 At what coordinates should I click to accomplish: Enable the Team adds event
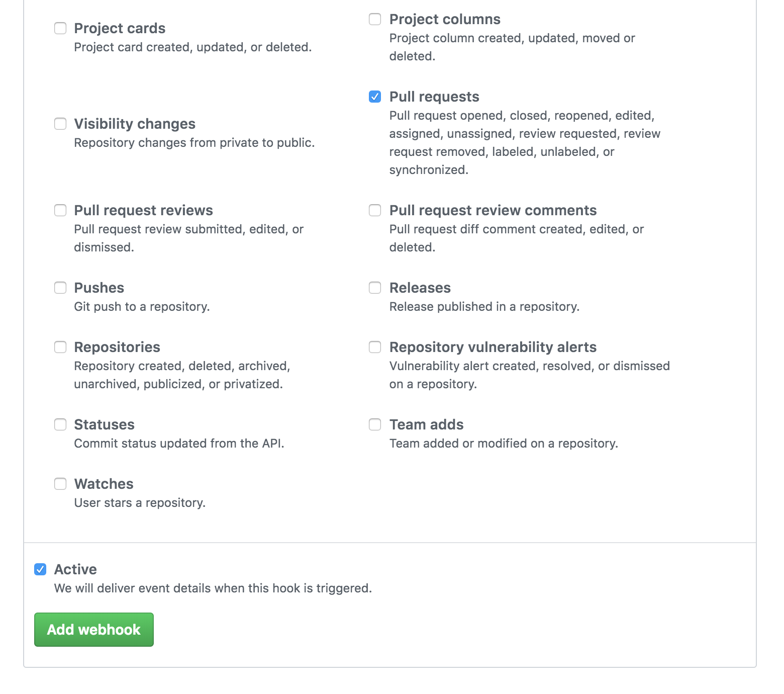click(375, 424)
